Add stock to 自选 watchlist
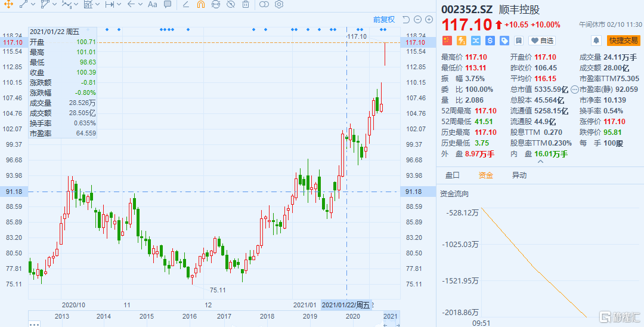 [541, 40]
